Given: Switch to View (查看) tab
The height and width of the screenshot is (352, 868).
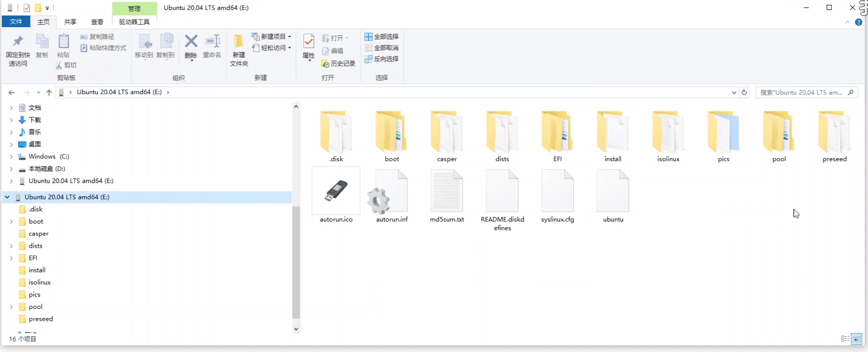Looking at the screenshot, I should 97,22.
